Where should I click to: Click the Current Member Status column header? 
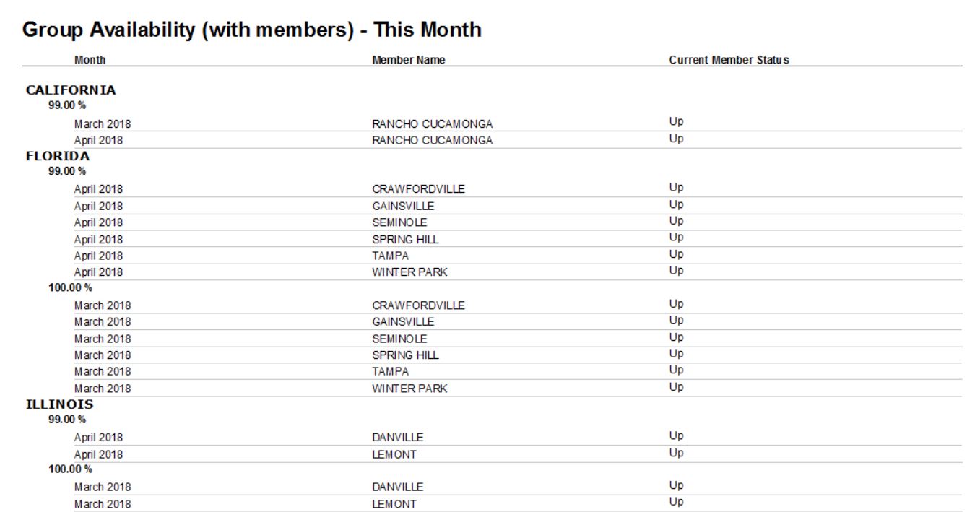tap(729, 60)
